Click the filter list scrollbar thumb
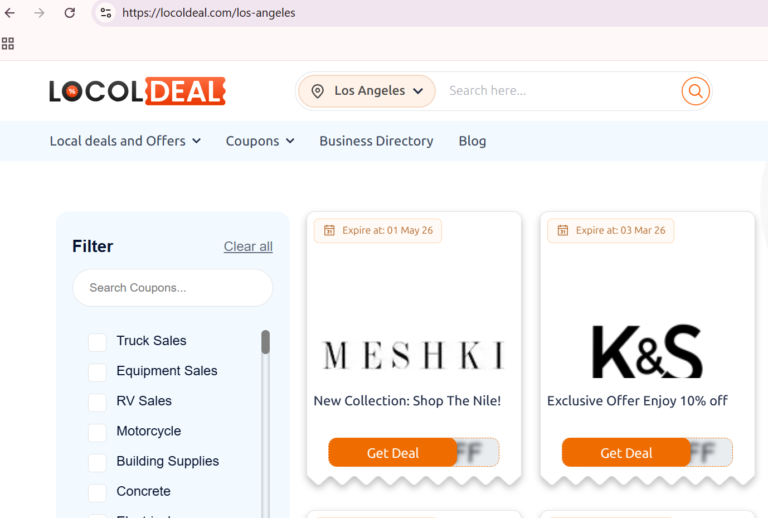This screenshot has width=768, height=518. 265,342
